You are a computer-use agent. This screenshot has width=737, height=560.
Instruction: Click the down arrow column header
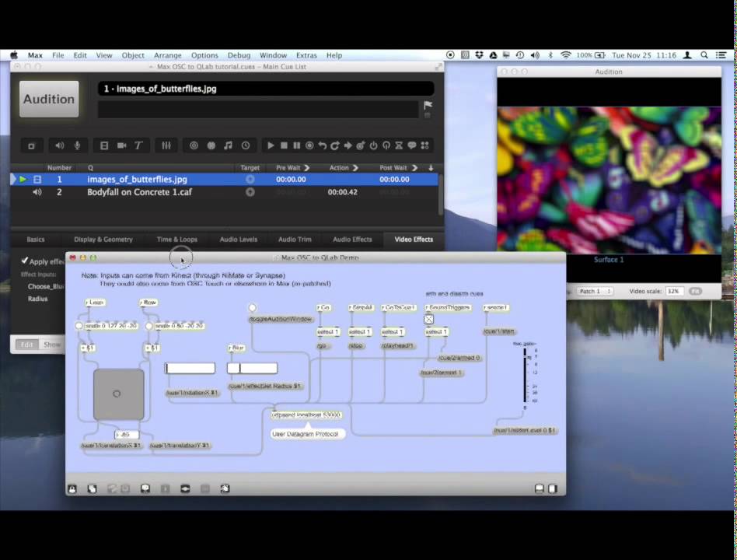click(x=431, y=168)
